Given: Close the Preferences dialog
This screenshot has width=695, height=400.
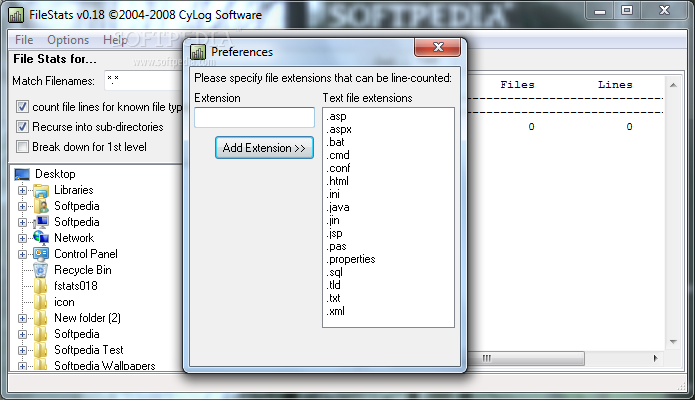Looking at the screenshot, I should (437, 47).
